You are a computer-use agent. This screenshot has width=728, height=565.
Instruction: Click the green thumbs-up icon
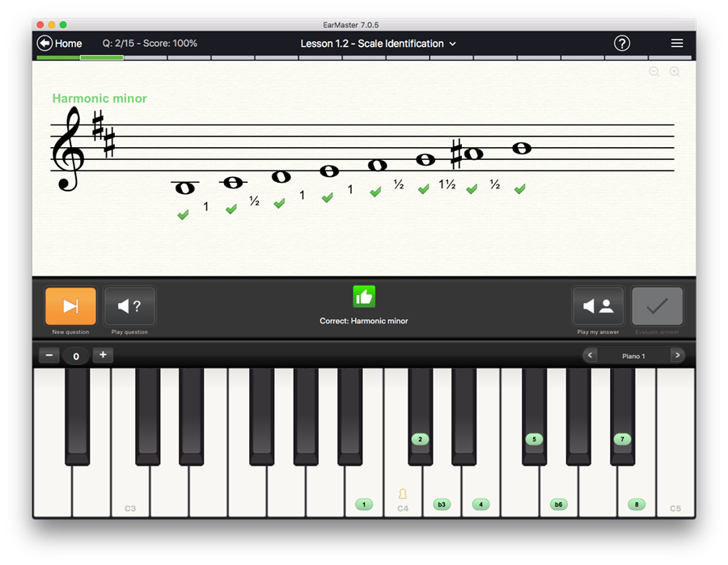point(364,297)
